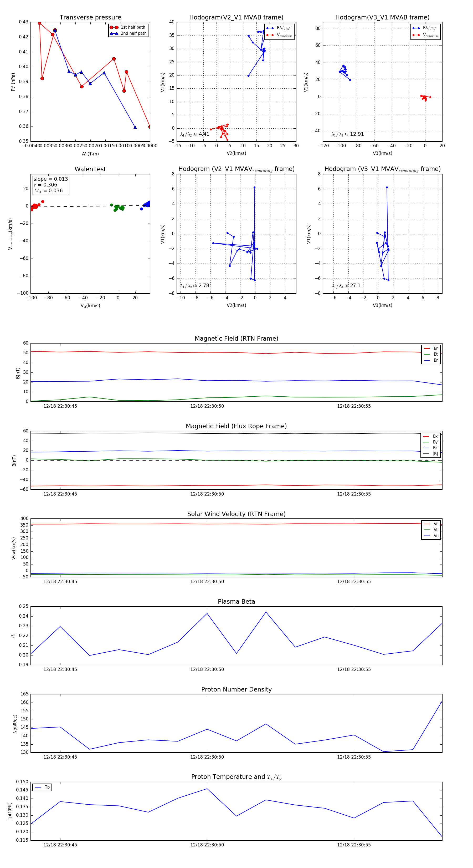Click the 'Proton Number Density' plot title
473x868 pixels.
coord(236,689)
